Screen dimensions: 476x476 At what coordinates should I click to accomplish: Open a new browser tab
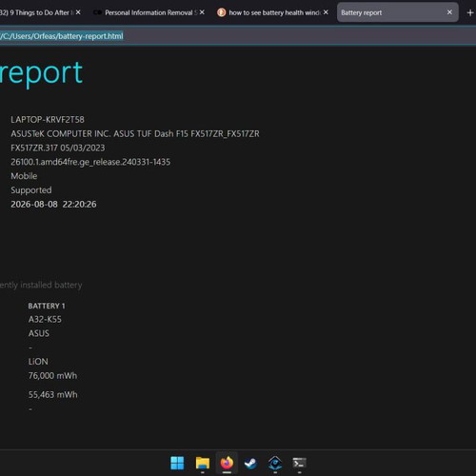pyautogui.click(x=470, y=12)
